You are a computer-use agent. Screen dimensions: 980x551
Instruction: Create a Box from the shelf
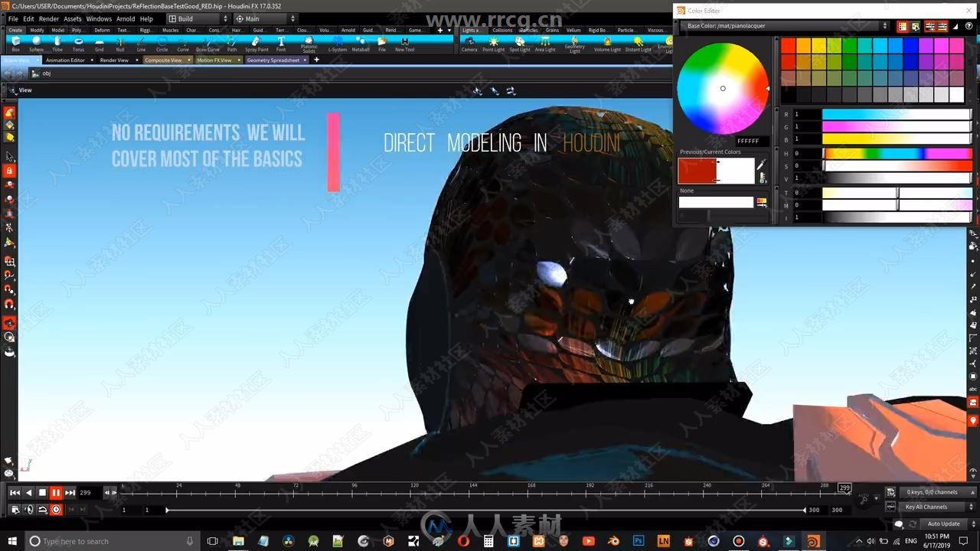click(16, 43)
